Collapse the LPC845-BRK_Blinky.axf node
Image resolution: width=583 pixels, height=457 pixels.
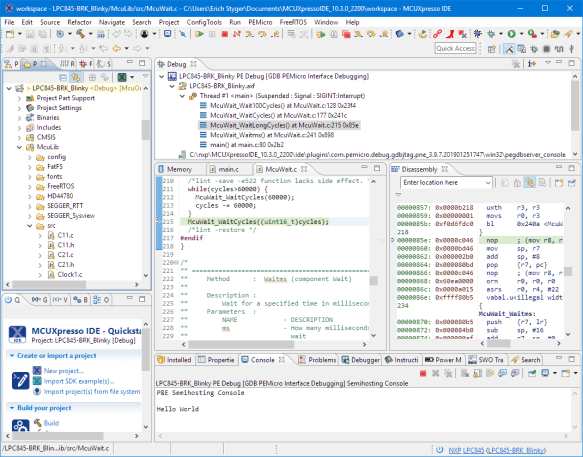point(172,86)
